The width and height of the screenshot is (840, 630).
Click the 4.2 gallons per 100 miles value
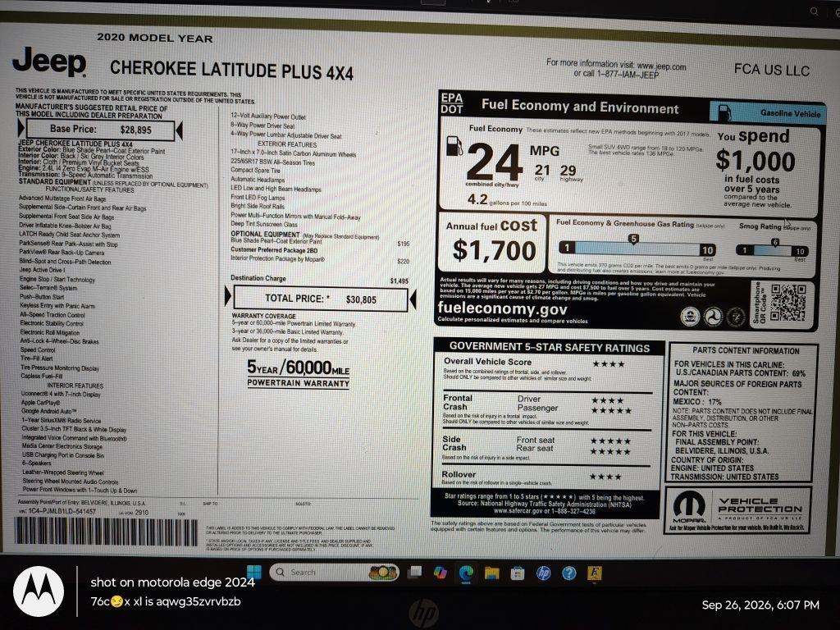coord(507,200)
